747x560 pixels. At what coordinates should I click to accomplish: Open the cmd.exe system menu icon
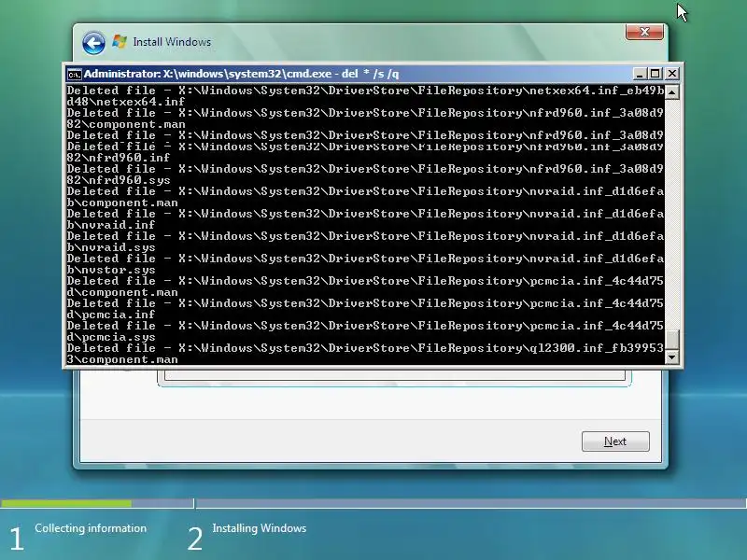pyautogui.click(x=74, y=75)
